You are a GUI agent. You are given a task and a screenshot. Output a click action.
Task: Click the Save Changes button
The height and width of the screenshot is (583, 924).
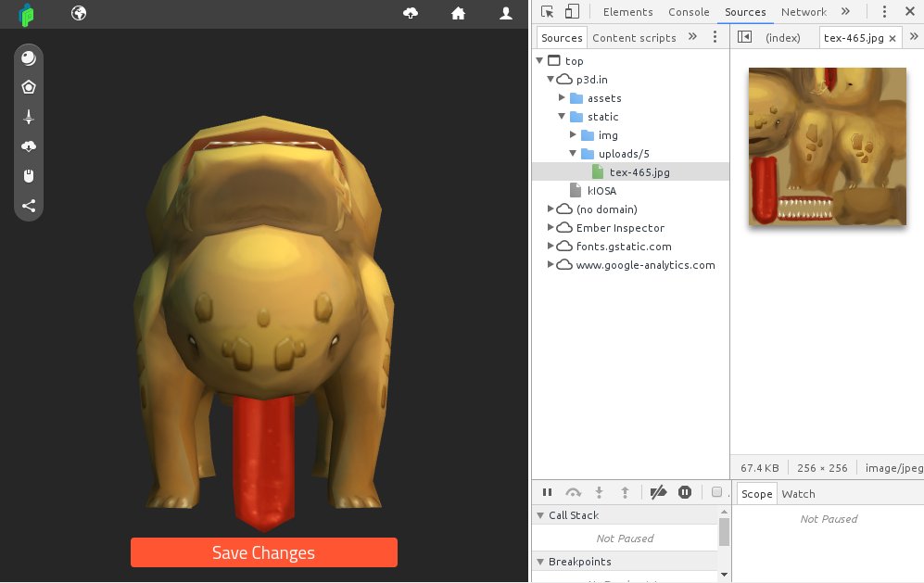point(264,552)
